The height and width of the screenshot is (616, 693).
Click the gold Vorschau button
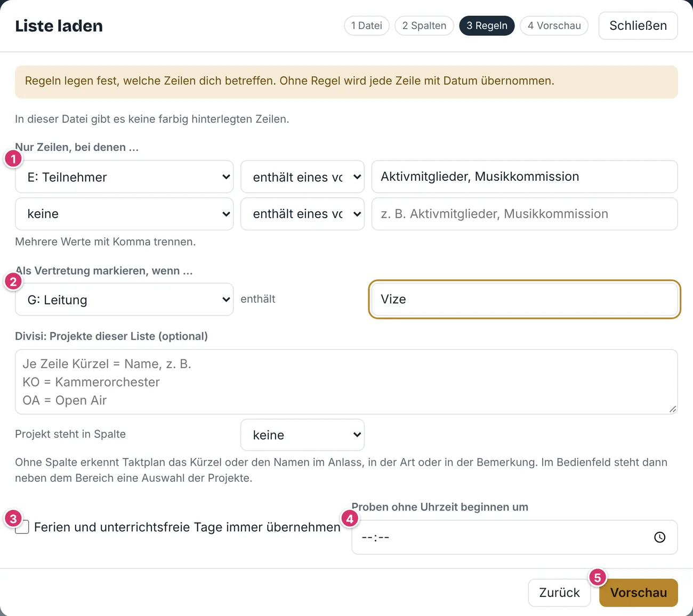[x=639, y=593]
